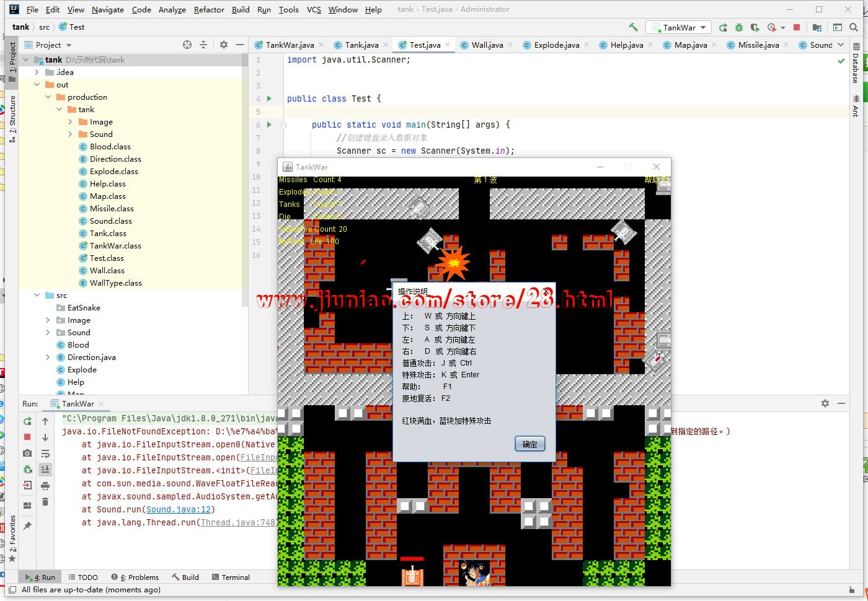This screenshot has height=601, width=868.
Task: Open Search Everywhere magnifier icon
Action: [x=854, y=27]
